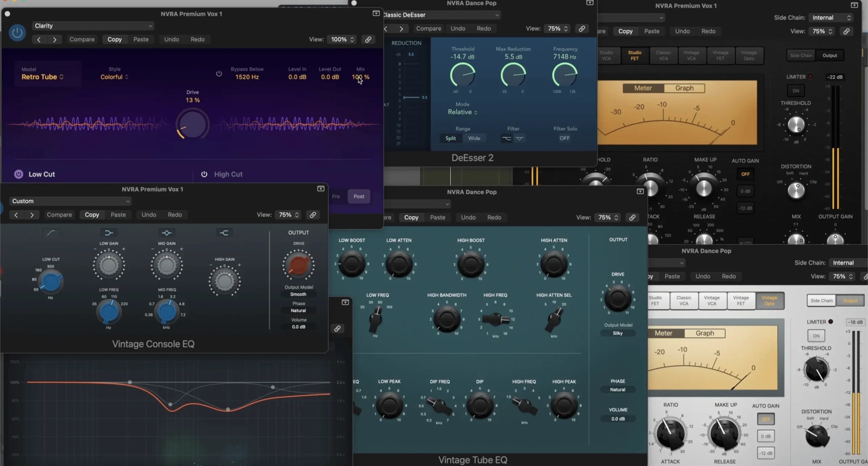Open the Model dropdown showing Retro Tube
Screen dimensions: 868x466
coord(43,77)
